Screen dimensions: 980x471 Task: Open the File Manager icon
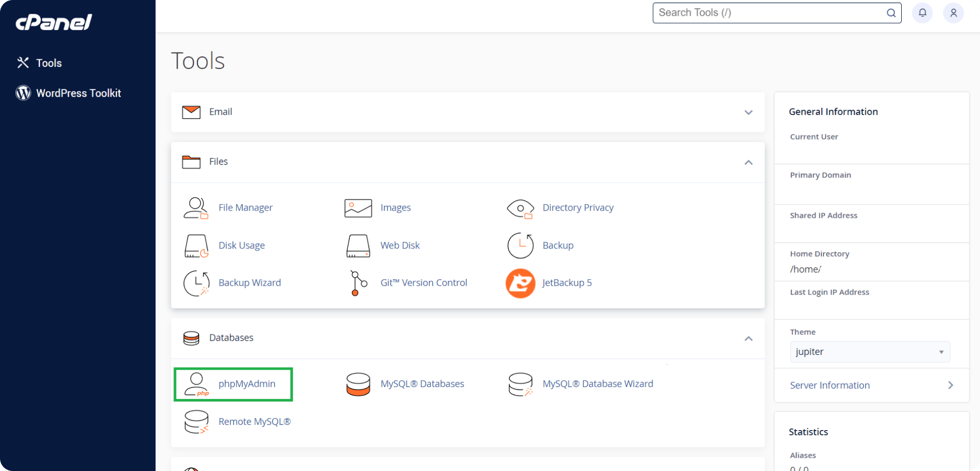point(195,208)
